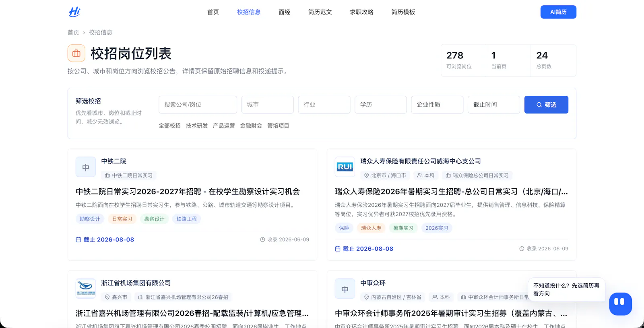Click company name 浙江省机场集团有限公司
Image resolution: width=644 pixels, height=328 pixels.
pyautogui.click(x=136, y=283)
